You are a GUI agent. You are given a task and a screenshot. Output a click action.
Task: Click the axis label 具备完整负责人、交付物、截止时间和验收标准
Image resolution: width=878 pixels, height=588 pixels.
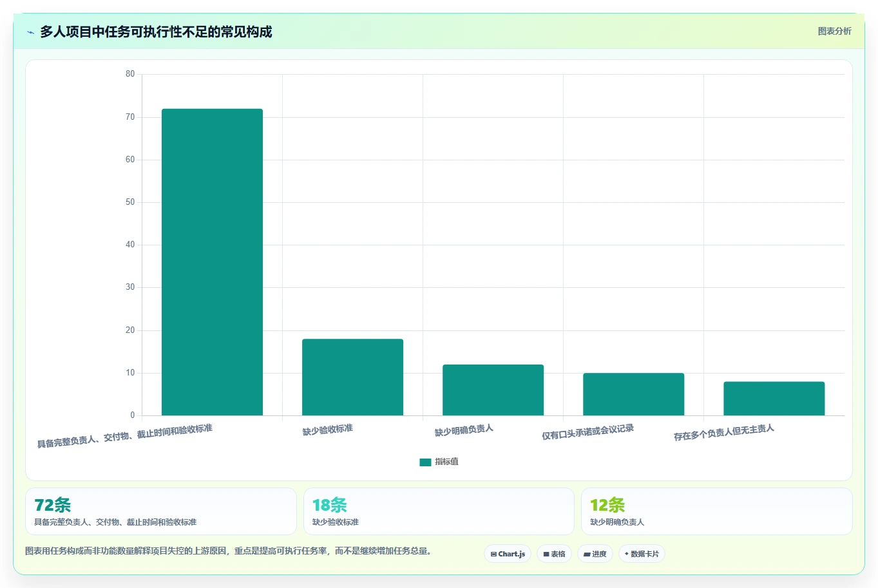(x=124, y=436)
